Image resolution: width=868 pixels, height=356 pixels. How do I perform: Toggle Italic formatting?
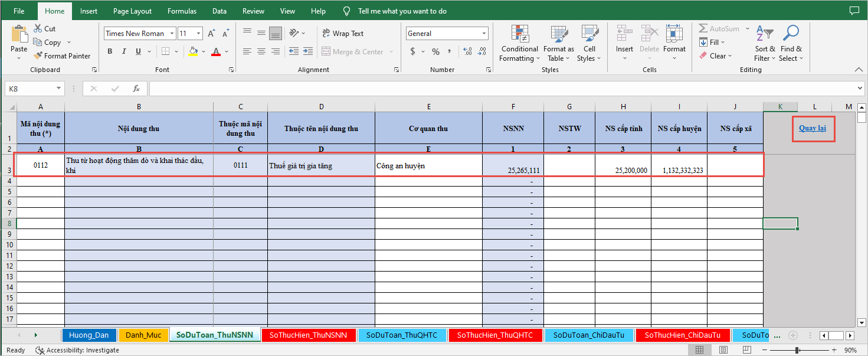124,52
